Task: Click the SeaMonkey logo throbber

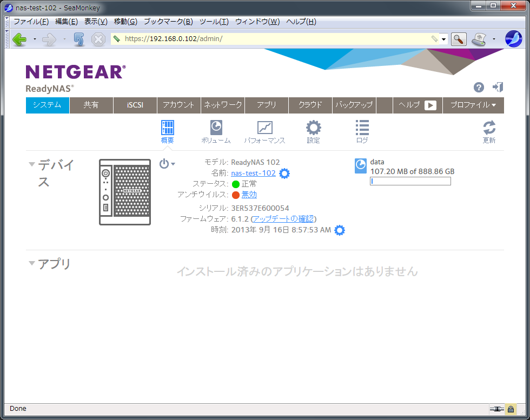Action: (513, 39)
